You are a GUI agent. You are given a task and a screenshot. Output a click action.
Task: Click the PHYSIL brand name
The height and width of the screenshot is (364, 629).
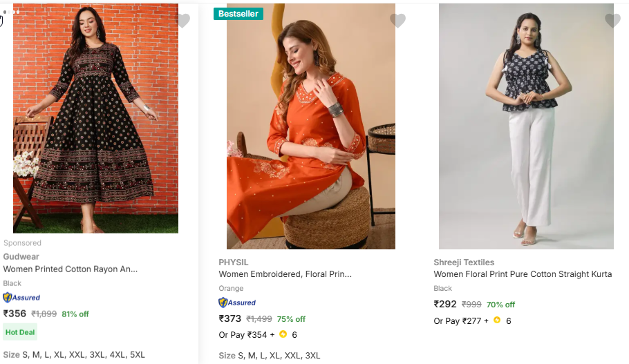click(234, 262)
